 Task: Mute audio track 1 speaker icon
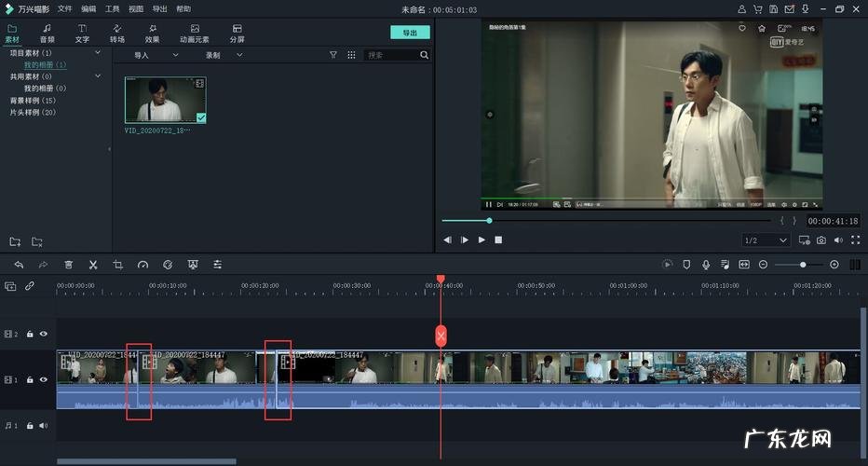(x=43, y=425)
